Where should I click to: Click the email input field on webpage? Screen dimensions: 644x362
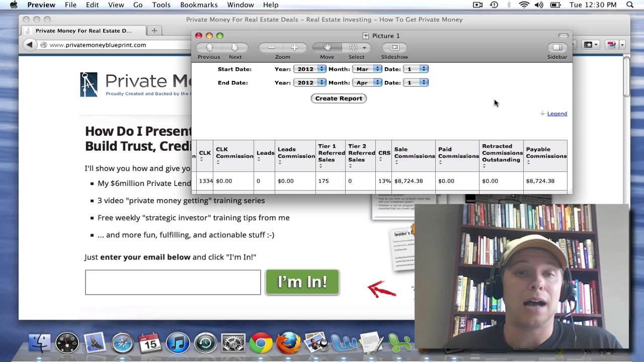click(x=173, y=283)
